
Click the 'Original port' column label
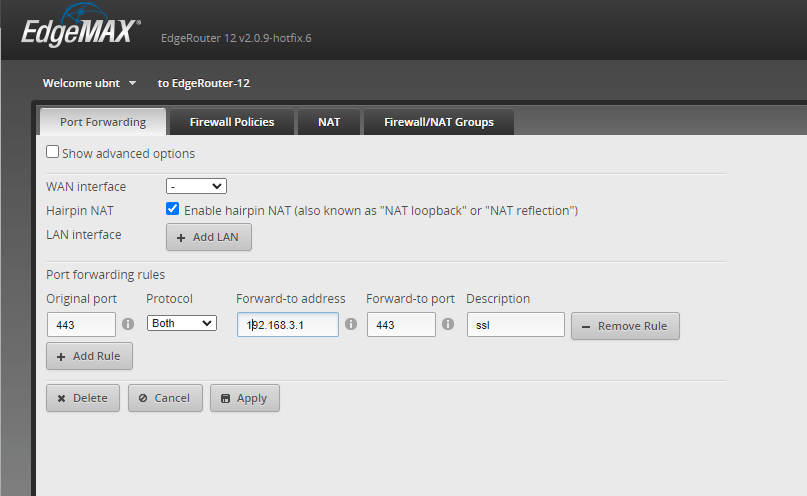coord(81,299)
